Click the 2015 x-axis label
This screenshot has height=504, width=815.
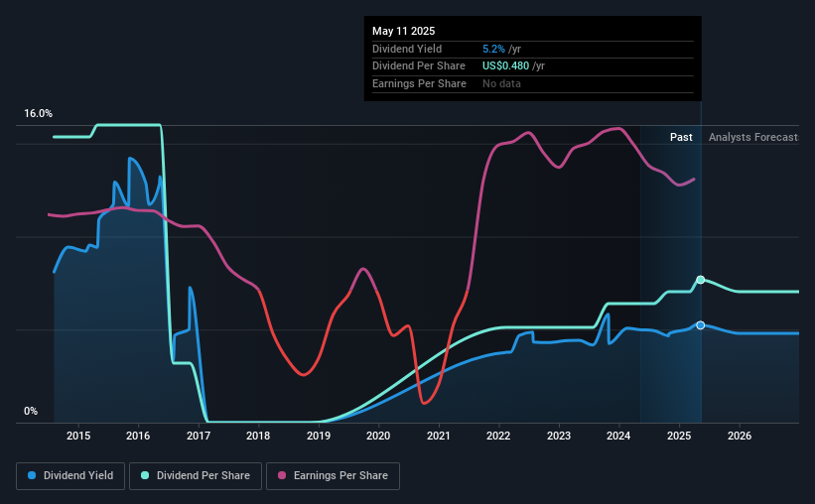coord(78,436)
